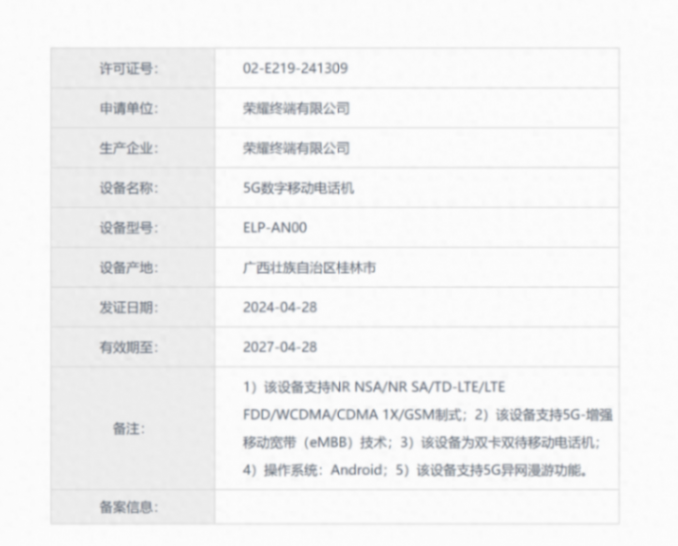Viewport: 678px width, 546px height.
Task: Click the 备注 label cell
Action: [x=129, y=428]
